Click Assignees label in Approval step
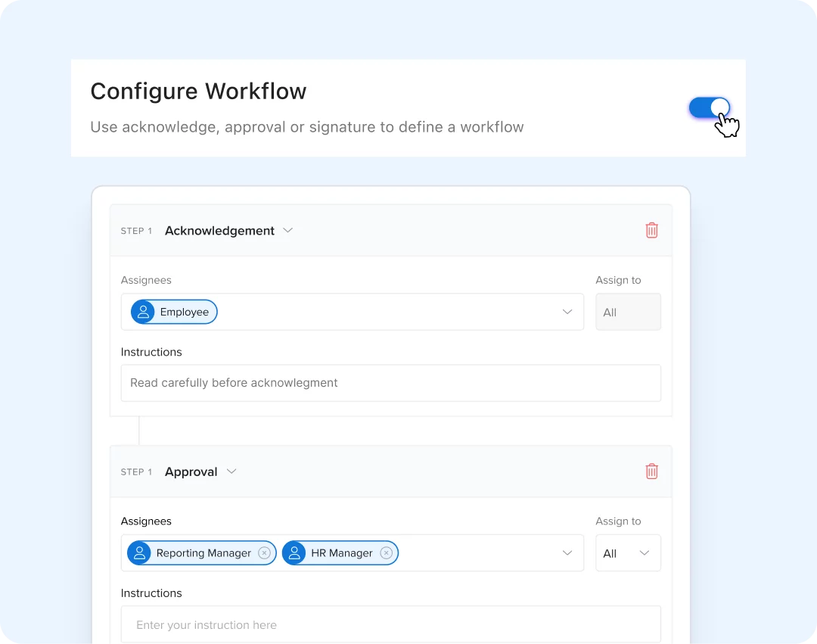Image resolution: width=817 pixels, height=644 pixels. [x=146, y=521]
